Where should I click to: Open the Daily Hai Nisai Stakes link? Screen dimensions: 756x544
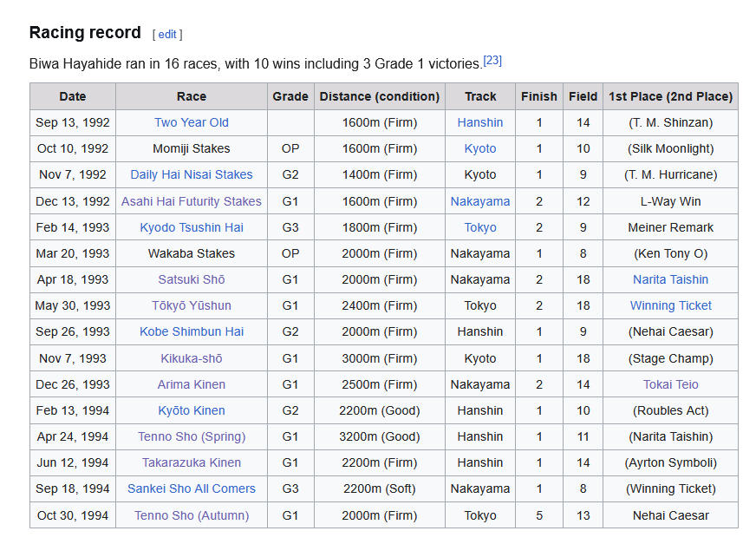click(192, 174)
